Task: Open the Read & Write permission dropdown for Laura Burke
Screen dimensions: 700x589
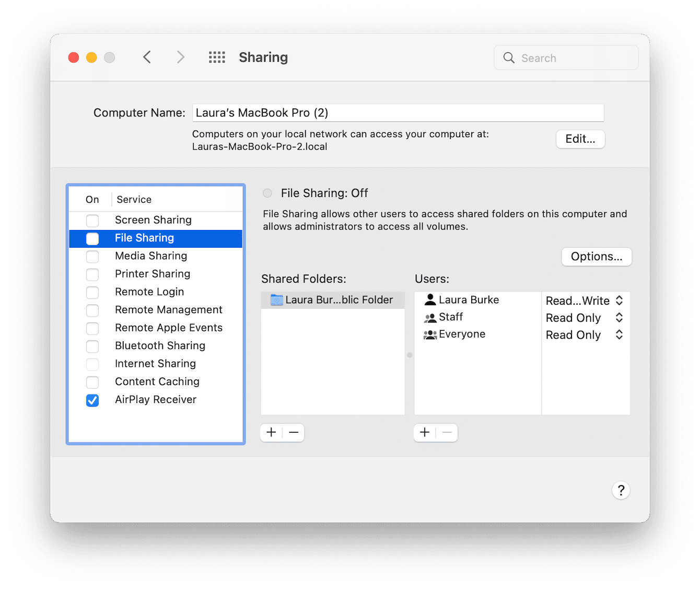Action: pos(619,301)
